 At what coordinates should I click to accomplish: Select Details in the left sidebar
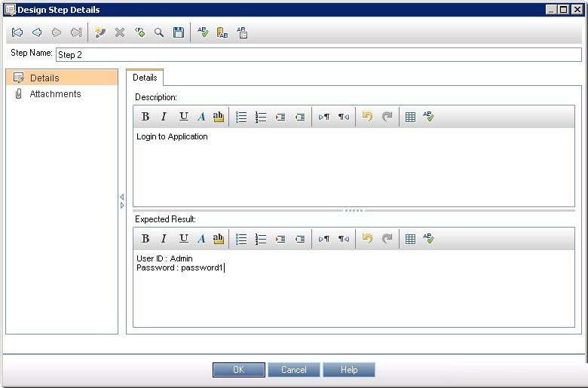(x=62, y=78)
